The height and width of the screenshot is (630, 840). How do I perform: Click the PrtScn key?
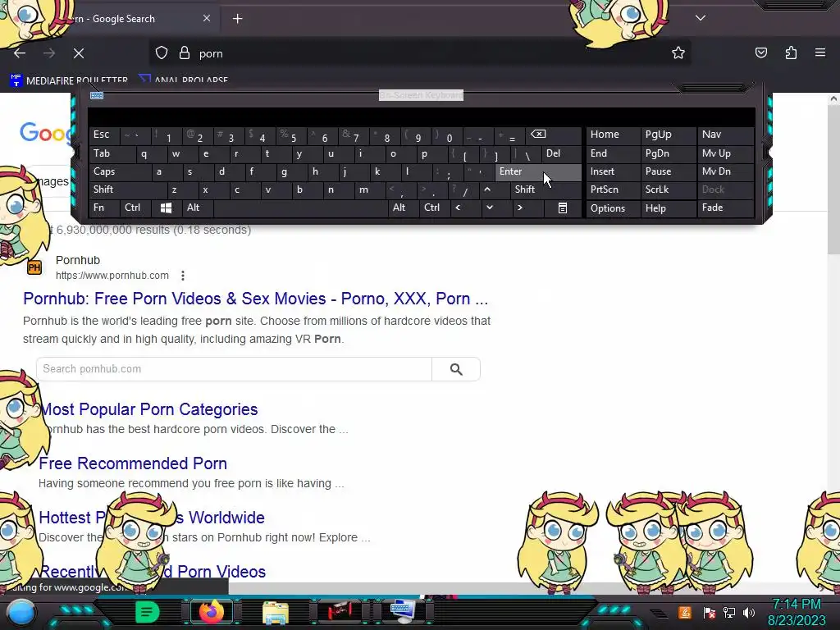(x=613, y=189)
